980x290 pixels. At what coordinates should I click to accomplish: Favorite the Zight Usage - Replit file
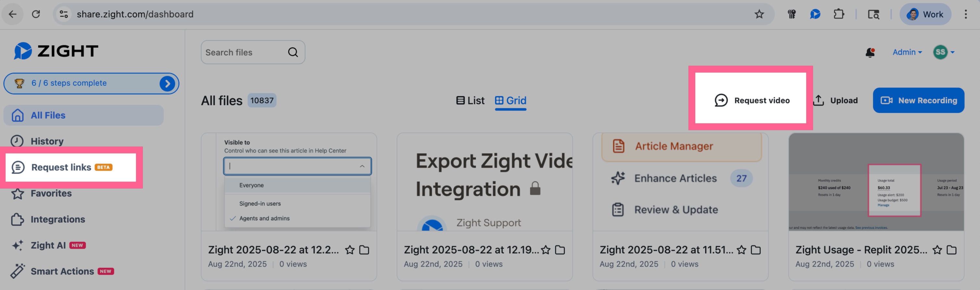point(937,250)
